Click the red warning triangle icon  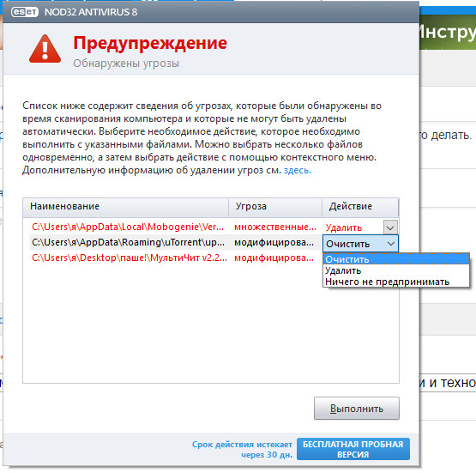[x=45, y=49]
